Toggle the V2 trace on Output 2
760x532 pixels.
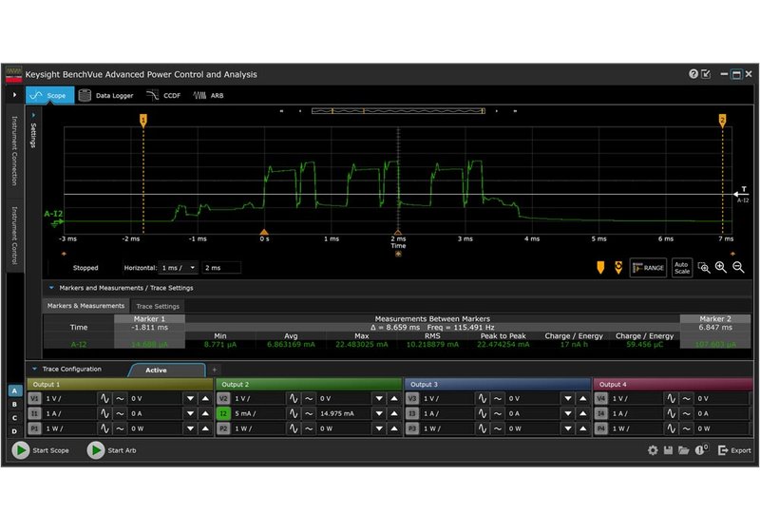[x=223, y=398]
